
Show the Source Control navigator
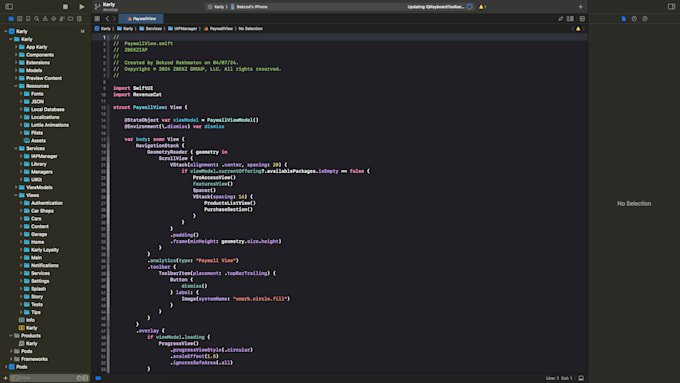(x=20, y=19)
